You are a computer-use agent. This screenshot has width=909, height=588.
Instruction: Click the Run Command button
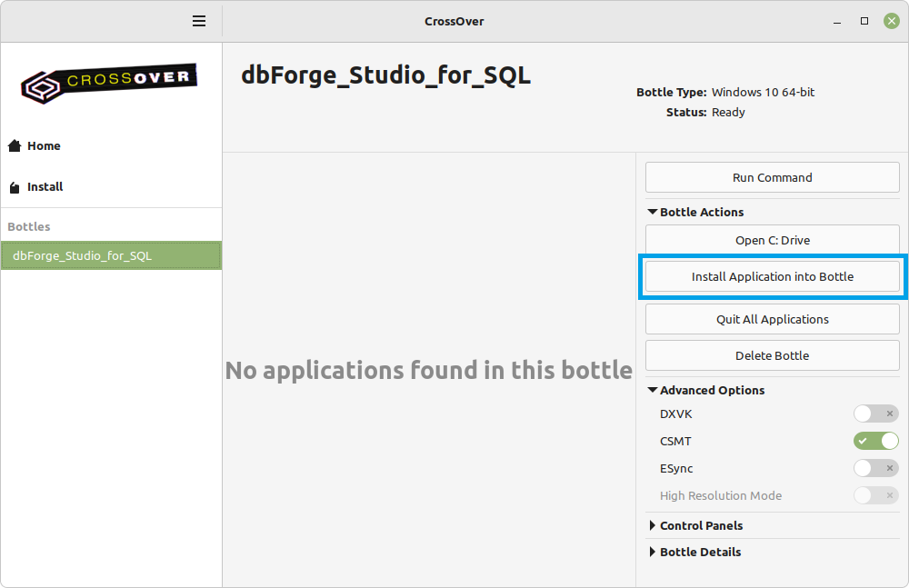click(772, 177)
